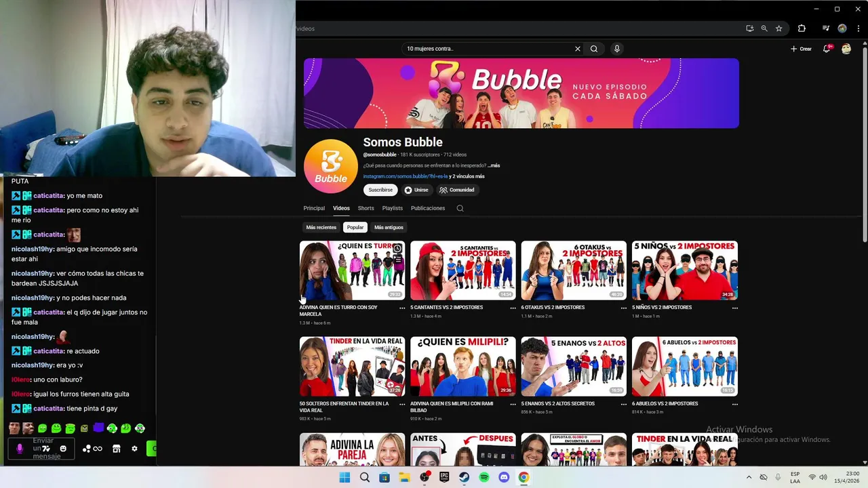Click the Crear button
The height and width of the screenshot is (488, 868).
coord(801,49)
